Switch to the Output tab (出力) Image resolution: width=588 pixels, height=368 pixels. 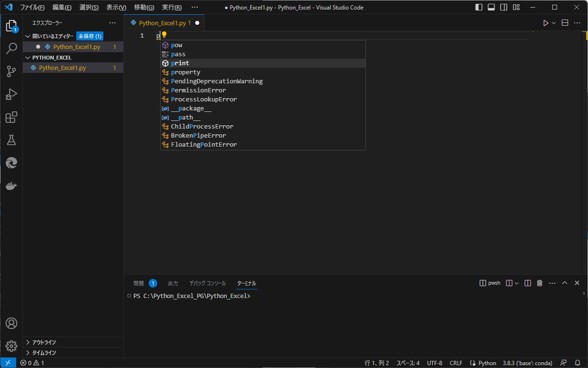click(173, 283)
